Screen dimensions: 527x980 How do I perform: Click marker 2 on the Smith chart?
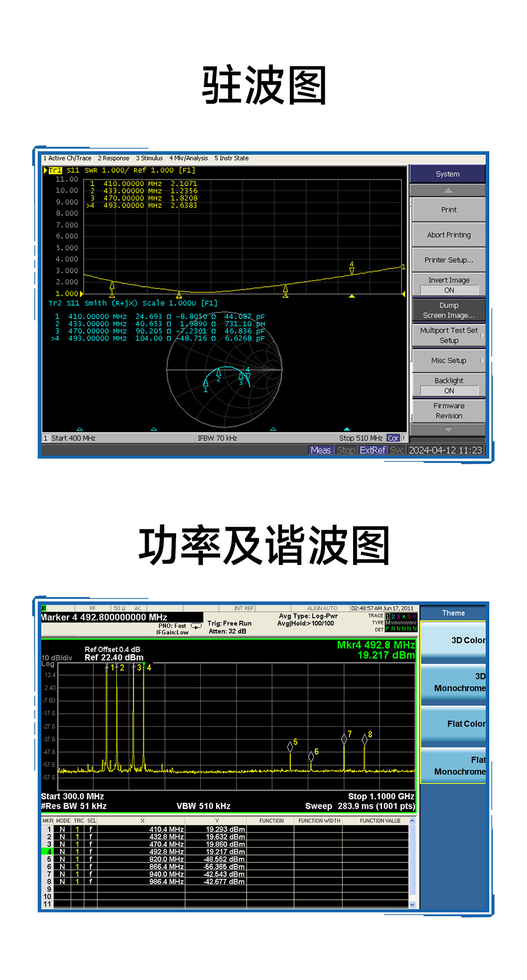(218, 374)
